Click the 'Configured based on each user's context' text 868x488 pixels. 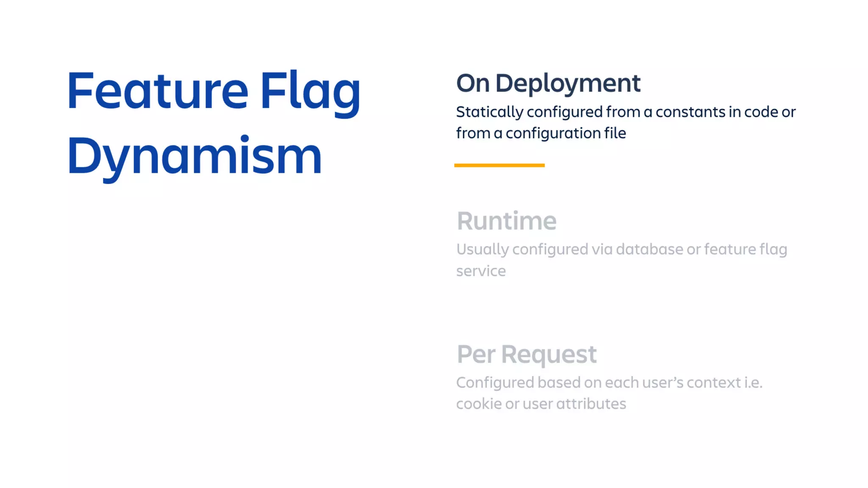click(x=609, y=393)
